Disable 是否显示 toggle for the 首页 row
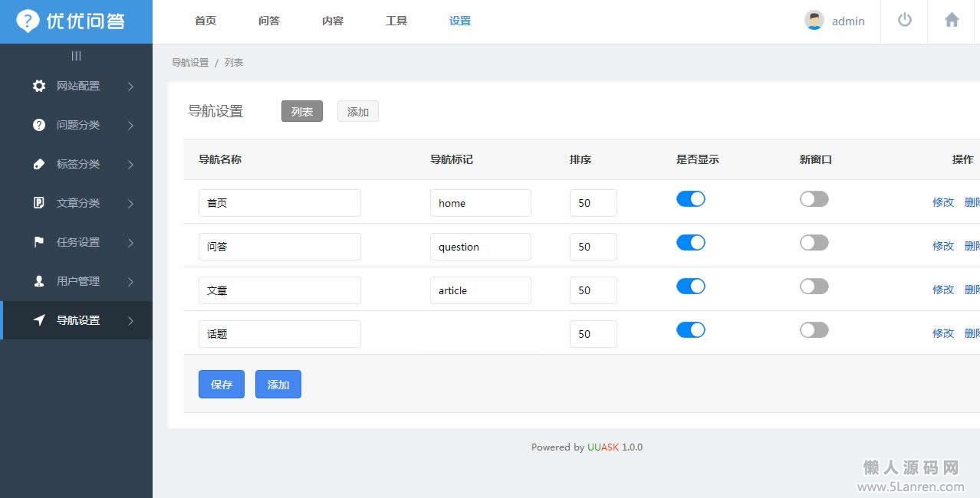The height and width of the screenshot is (498, 980). tap(690, 199)
